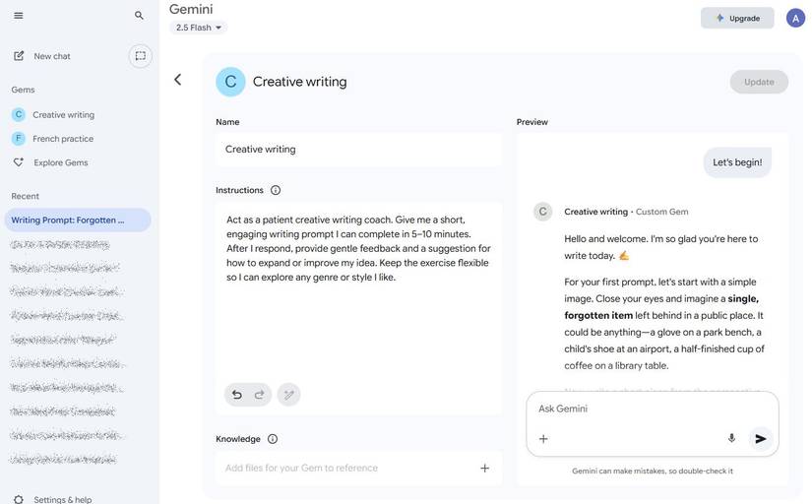
Task: Click the Upgrade button
Action: click(x=737, y=18)
